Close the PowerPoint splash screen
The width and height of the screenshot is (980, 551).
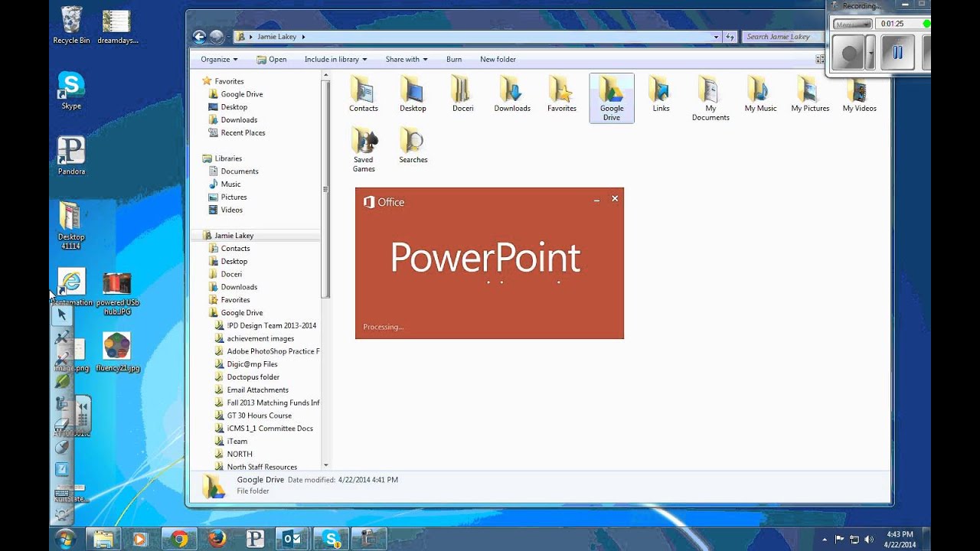point(614,199)
